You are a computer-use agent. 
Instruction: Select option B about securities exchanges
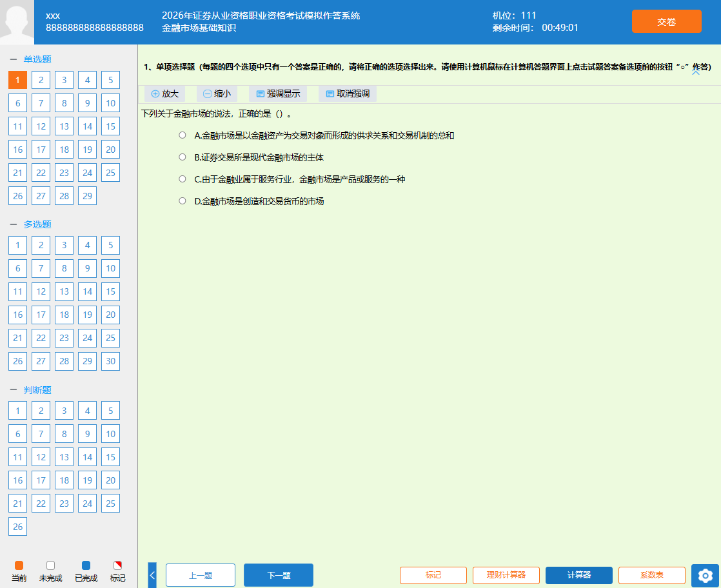tap(183, 157)
